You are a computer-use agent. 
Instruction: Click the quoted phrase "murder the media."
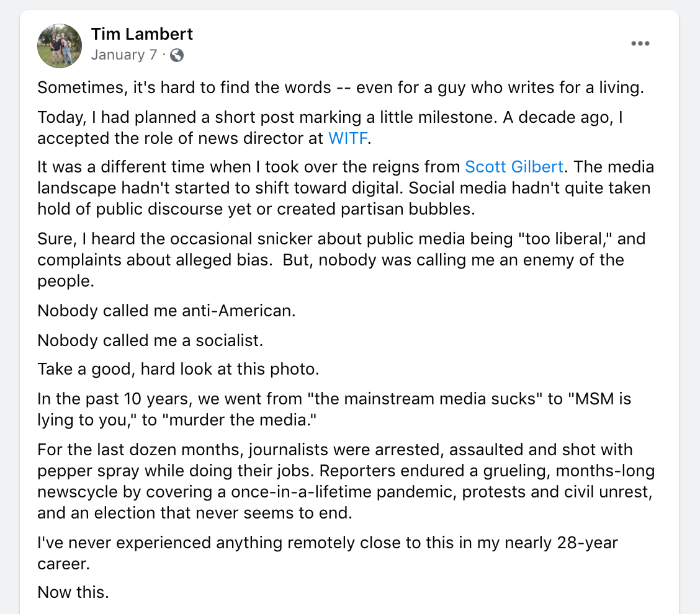coord(243,420)
